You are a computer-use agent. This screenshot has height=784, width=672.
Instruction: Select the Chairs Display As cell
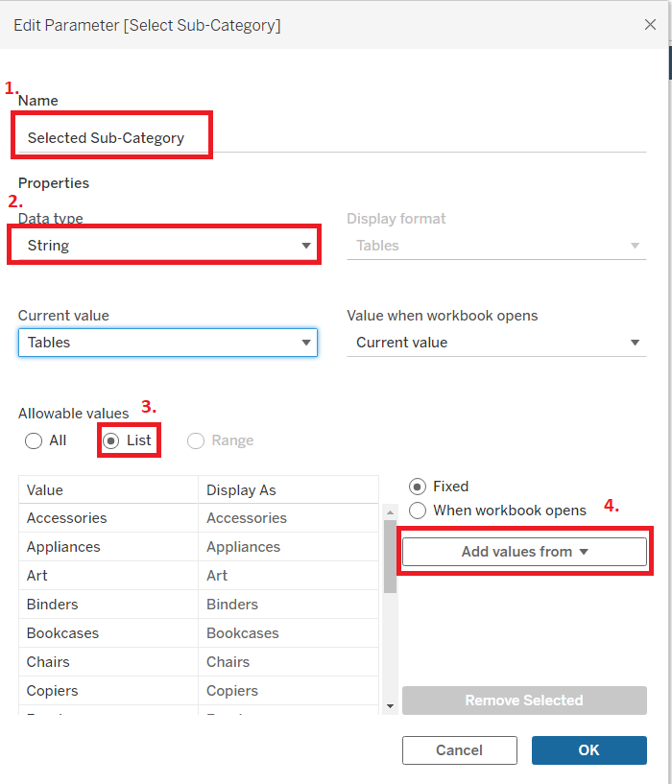[228, 662]
